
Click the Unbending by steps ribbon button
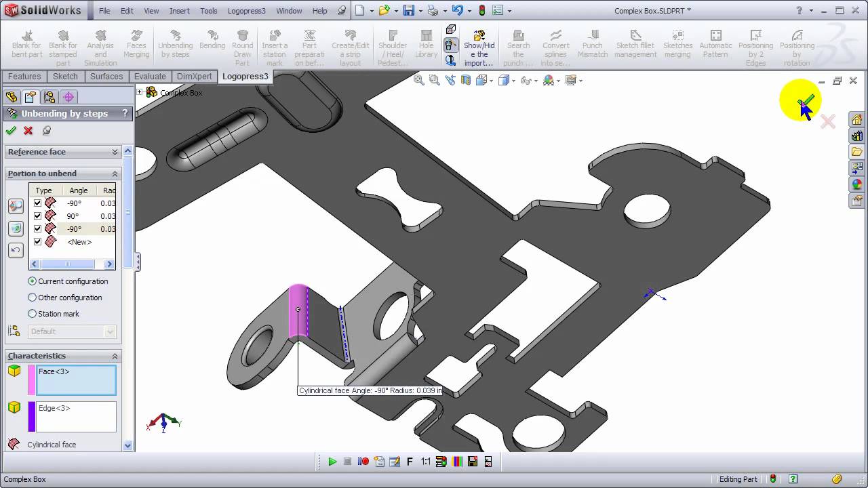pyautogui.click(x=175, y=45)
